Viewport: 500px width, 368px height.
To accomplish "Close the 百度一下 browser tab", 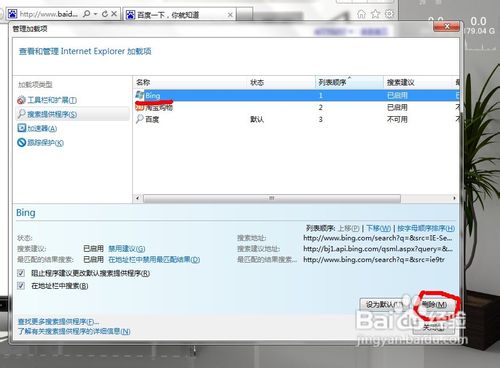I will pos(230,15).
